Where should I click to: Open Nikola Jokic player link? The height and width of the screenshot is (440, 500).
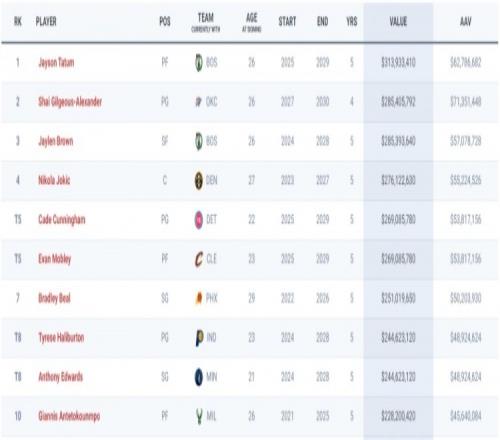tap(54, 180)
